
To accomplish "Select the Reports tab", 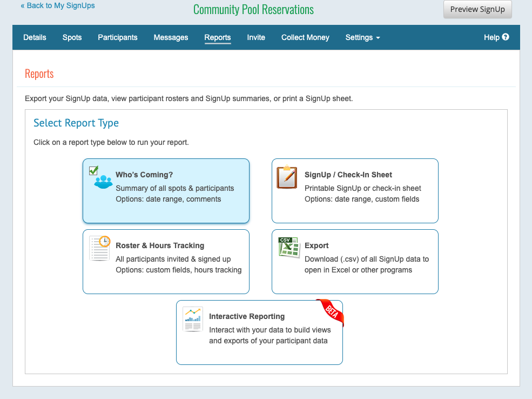I will click(218, 37).
